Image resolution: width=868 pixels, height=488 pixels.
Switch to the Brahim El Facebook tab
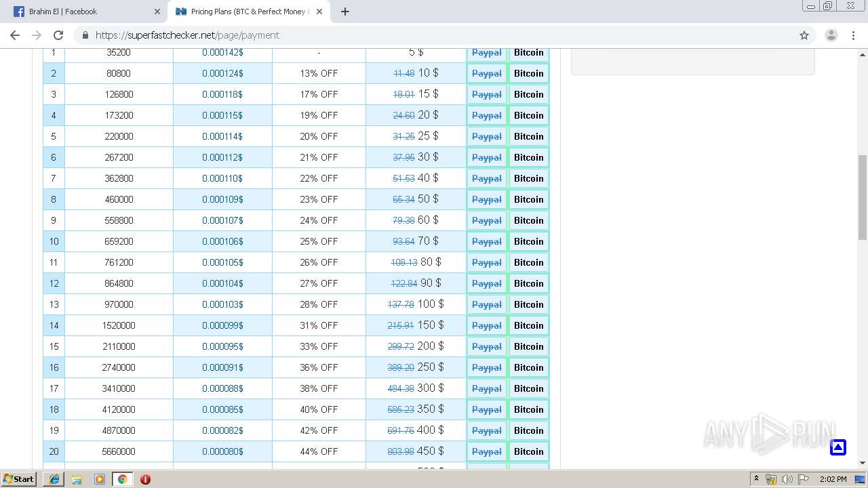coord(86,12)
